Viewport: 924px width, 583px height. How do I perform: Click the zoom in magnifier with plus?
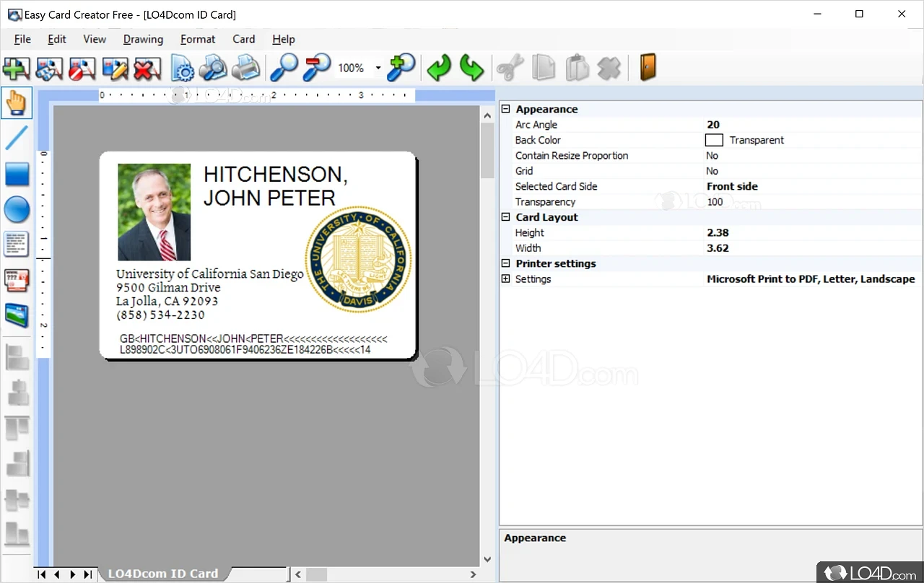click(x=401, y=69)
